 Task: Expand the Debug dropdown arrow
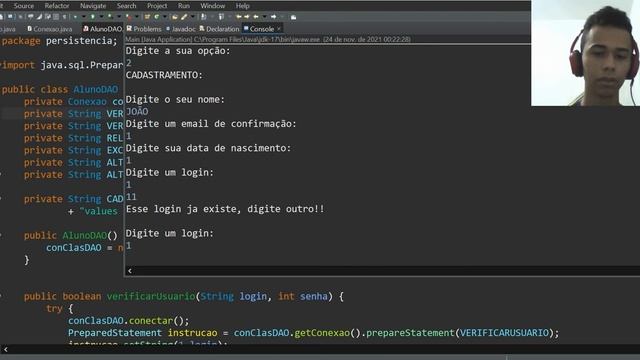84,17
